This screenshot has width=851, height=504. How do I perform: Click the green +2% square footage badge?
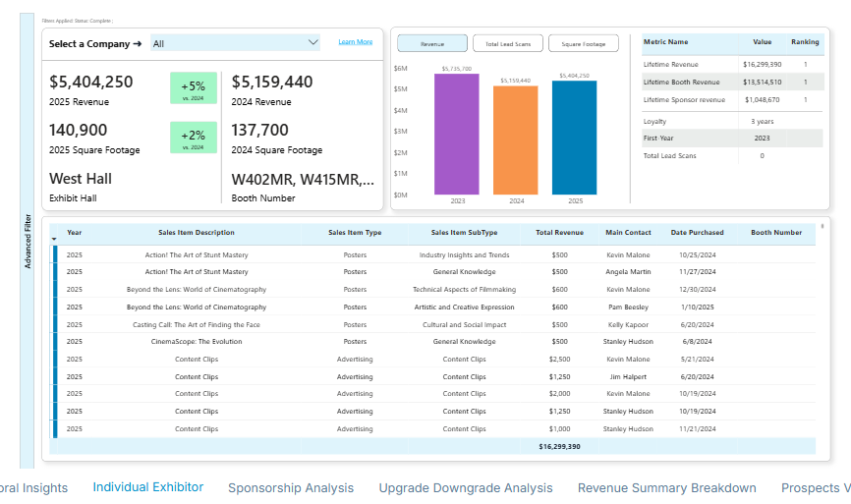(192, 138)
